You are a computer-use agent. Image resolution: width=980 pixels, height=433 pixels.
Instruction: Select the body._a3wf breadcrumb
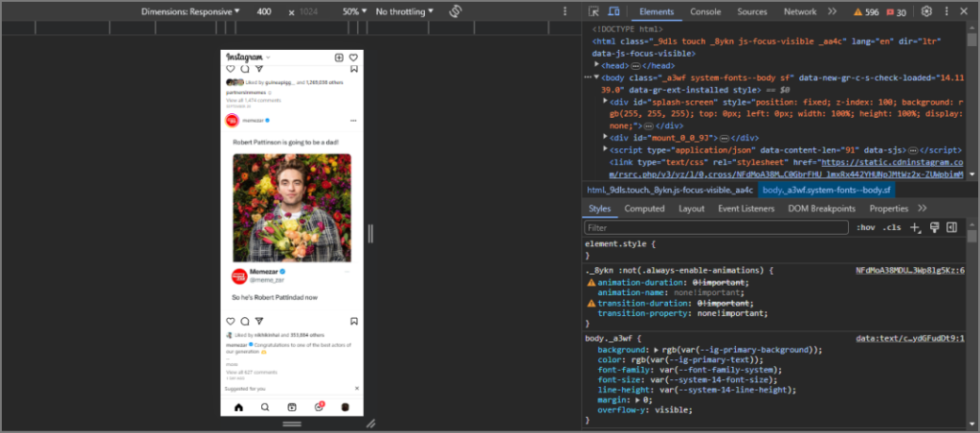coord(828,190)
